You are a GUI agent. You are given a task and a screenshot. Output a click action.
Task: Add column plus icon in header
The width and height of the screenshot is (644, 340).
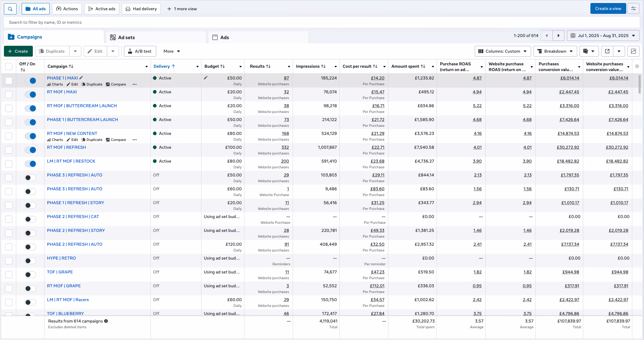[x=637, y=66]
